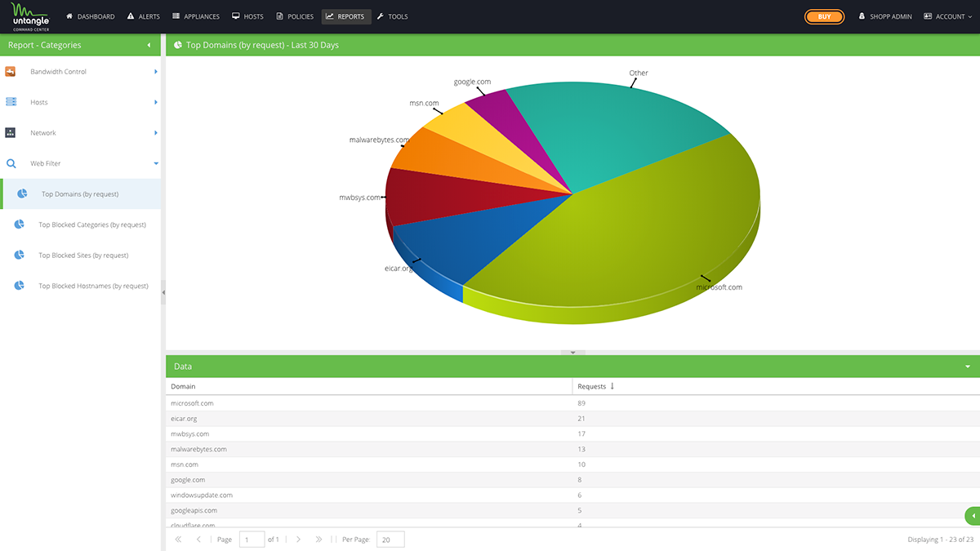The image size is (980, 551).
Task: Collapse the Data panel arrow
Action: coord(969,367)
